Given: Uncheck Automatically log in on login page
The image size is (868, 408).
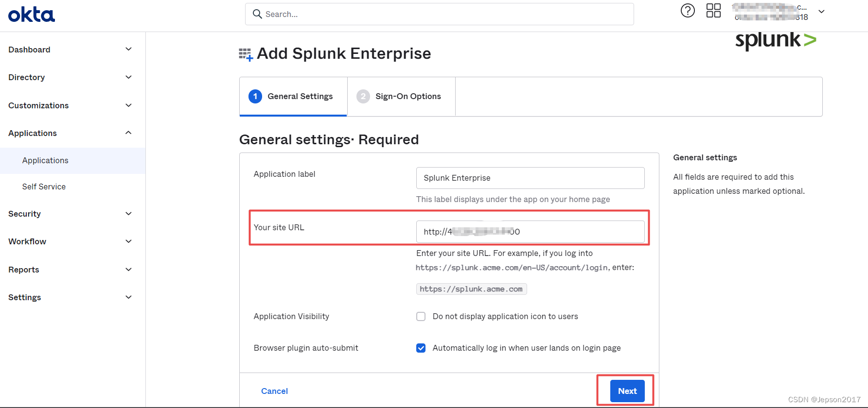Looking at the screenshot, I should (421, 348).
